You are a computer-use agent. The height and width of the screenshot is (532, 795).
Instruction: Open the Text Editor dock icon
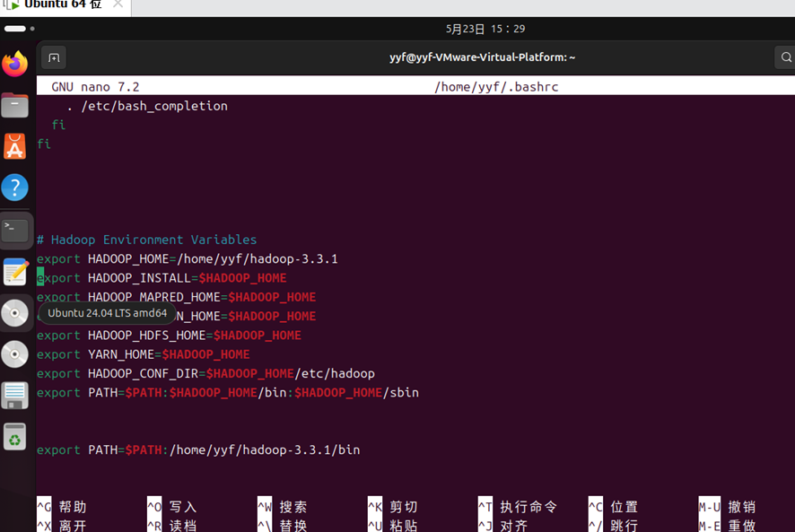pyautogui.click(x=15, y=271)
